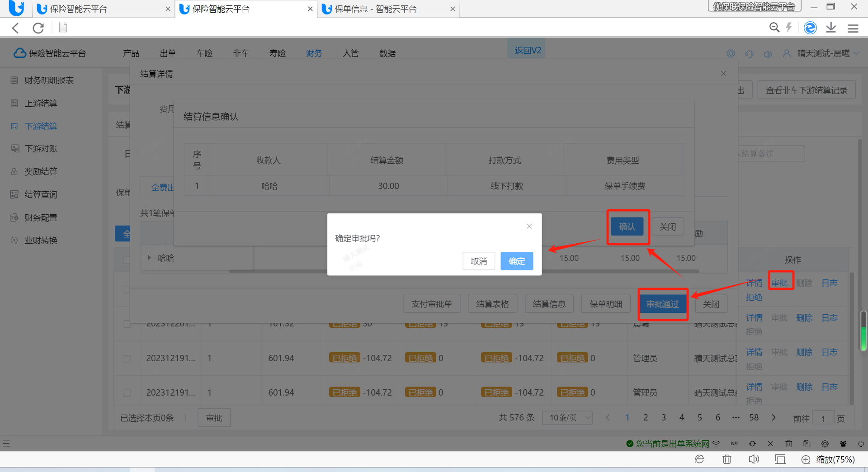Open the browser search magnifier icon

pos(774,28)
